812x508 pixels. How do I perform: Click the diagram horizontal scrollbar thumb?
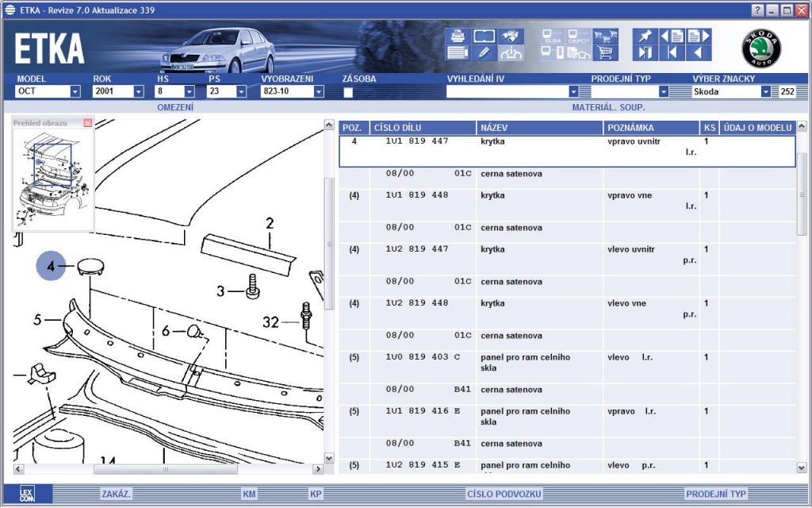[x=166, y=469]
